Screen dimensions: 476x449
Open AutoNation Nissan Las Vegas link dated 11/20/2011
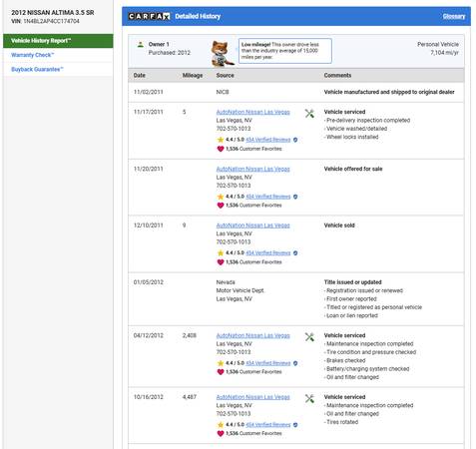[252, 169]
